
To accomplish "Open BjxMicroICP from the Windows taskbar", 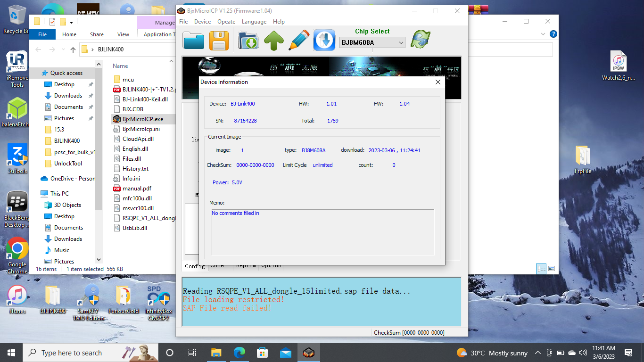I will [x=308, y=353].
